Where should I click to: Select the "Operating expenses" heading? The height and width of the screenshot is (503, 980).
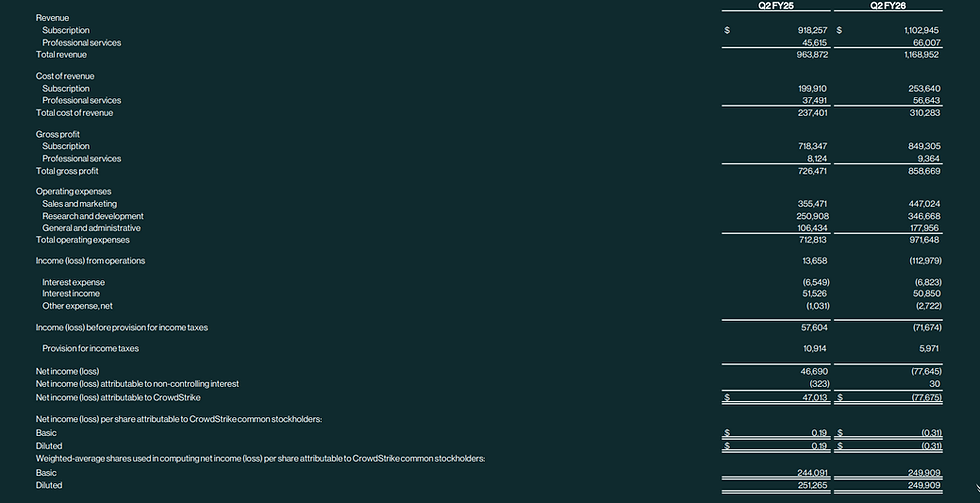73,191
